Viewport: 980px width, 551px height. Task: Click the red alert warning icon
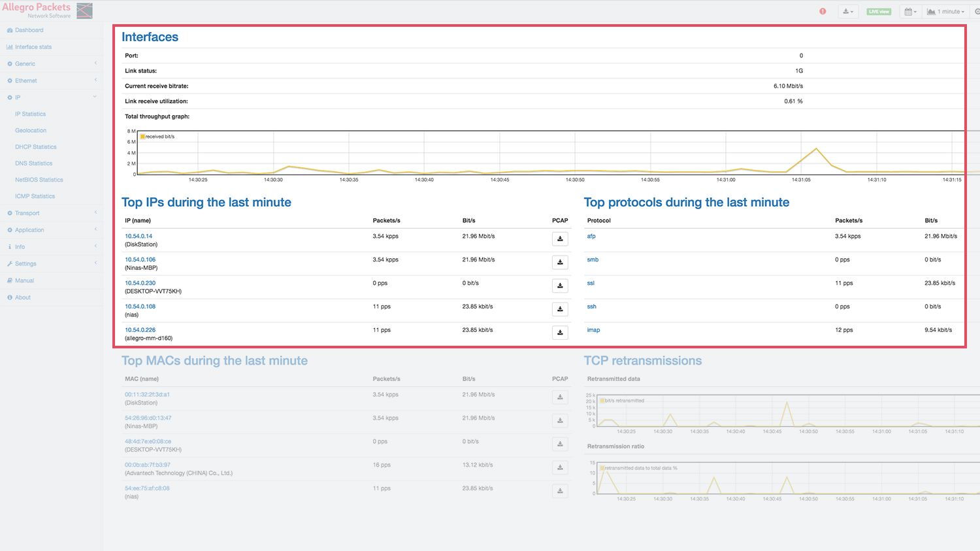tap(823, 11)
